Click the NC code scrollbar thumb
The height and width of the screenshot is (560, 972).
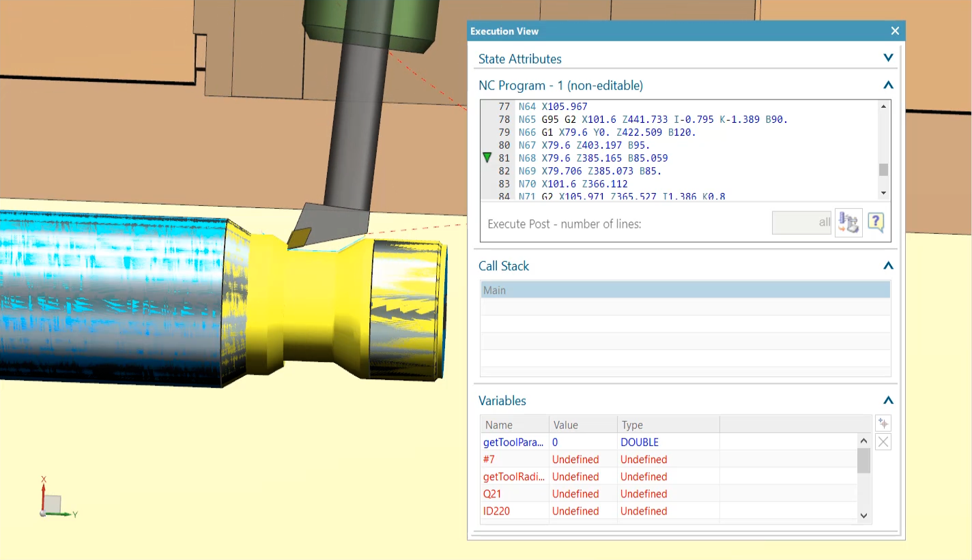pos(883,170)
